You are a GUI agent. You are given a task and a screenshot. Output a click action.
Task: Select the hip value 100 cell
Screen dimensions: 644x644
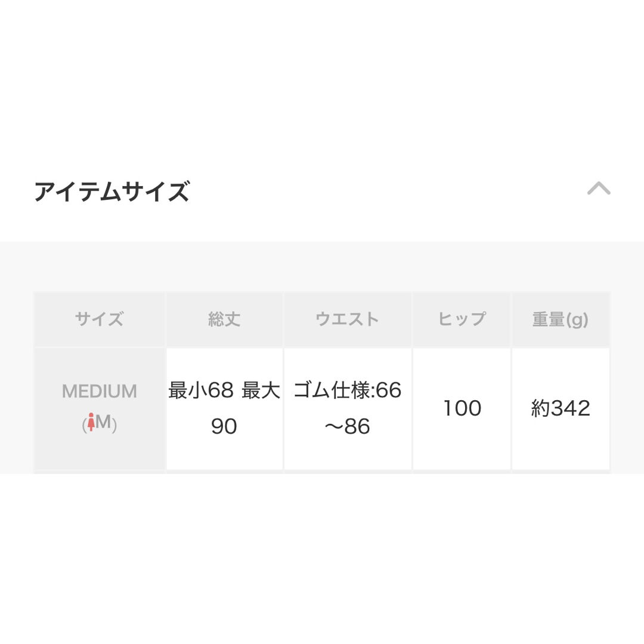462,408
